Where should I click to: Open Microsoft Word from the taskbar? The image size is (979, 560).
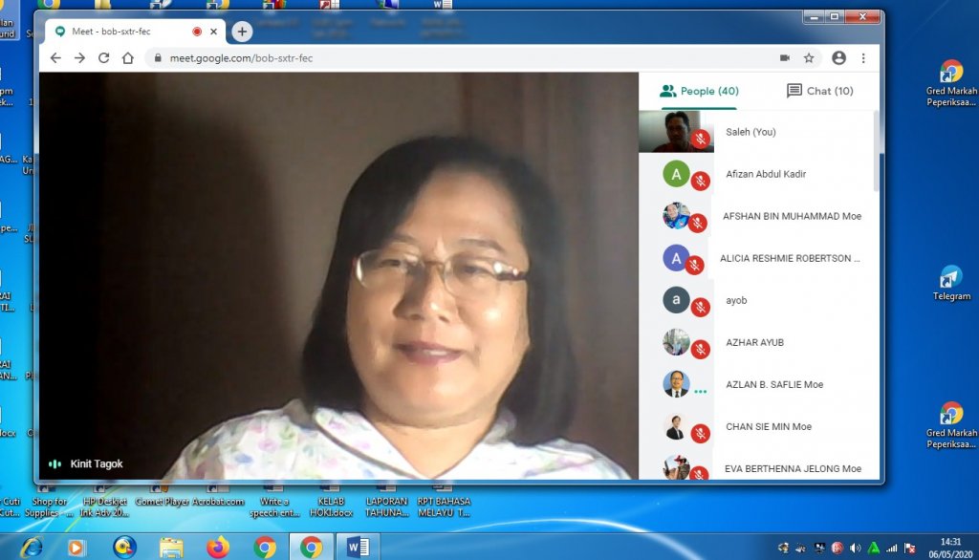(x=359, y=548)
